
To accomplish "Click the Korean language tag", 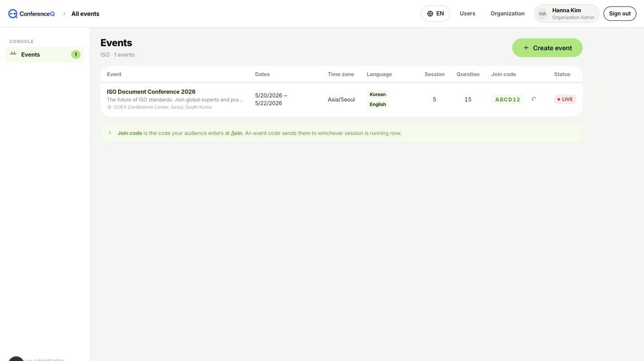I will point(378,95).
